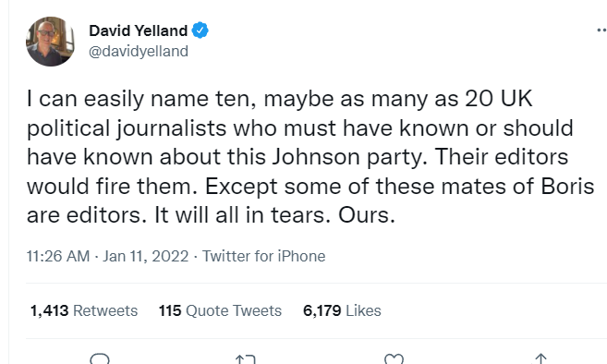Visit the @davidyelland handle
Viewport: 607px width, 364px height.
coord(139,51)
